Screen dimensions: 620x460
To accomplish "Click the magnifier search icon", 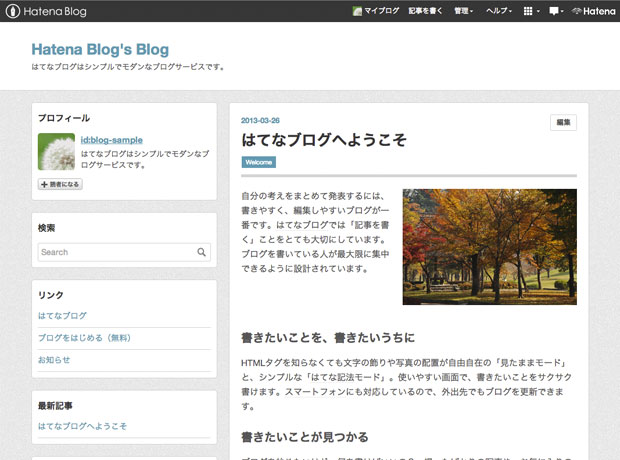I will pos(203,252).
